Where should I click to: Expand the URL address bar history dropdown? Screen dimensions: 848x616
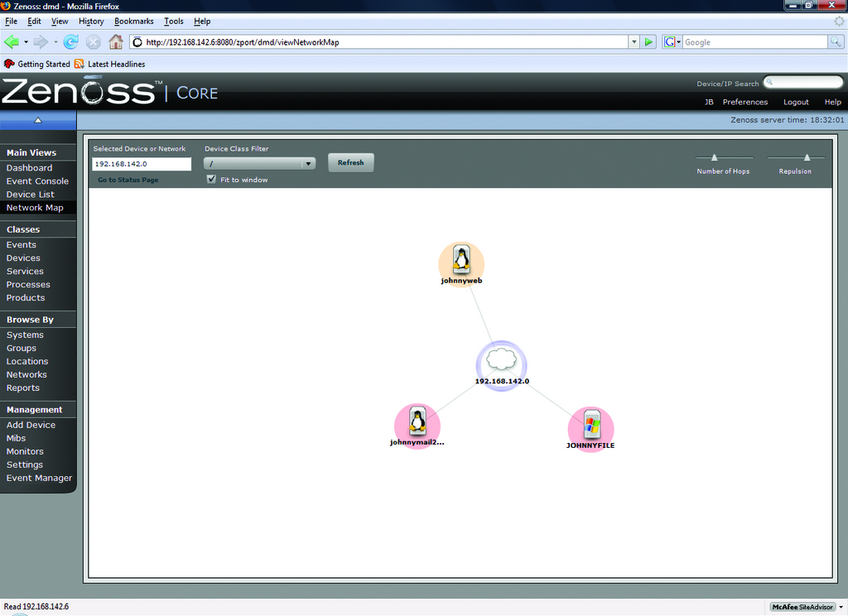tap(634, 42)
